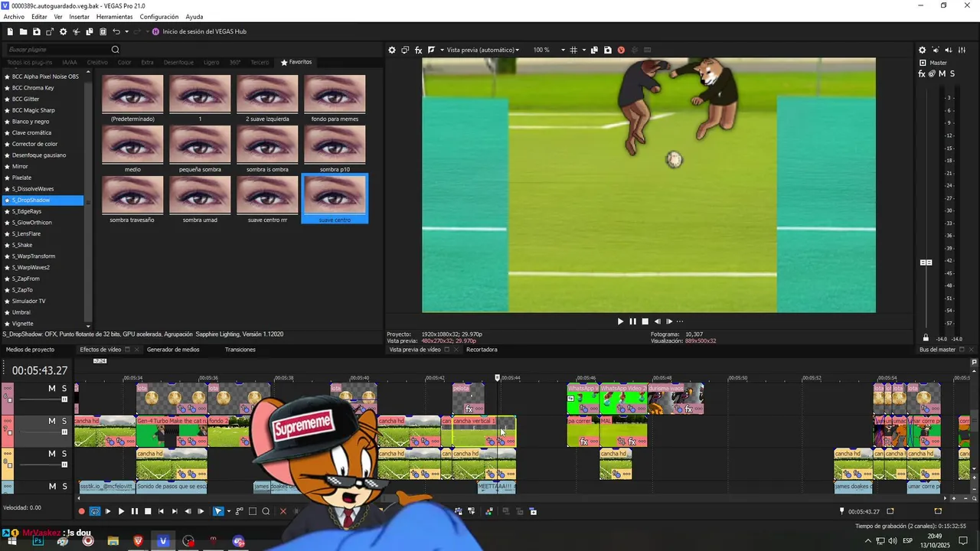This screenshot has height=551, width=980.
Task: Open the Configuración menu
Action: tap(159, 17)
